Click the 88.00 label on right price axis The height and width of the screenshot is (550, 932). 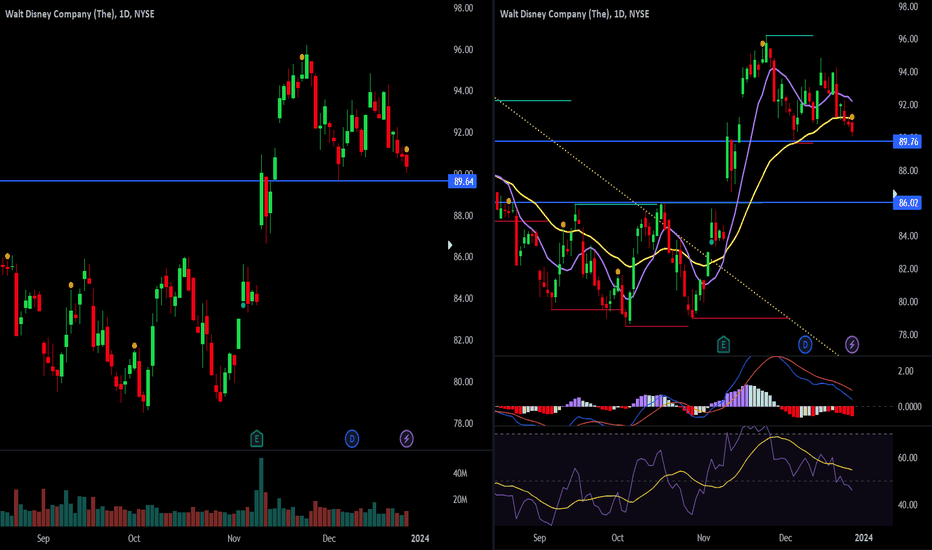[x=908, y=171]
